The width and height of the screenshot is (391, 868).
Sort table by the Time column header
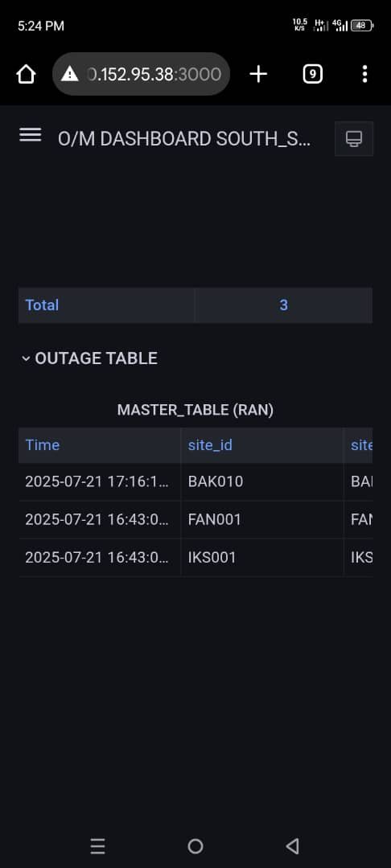42,445
